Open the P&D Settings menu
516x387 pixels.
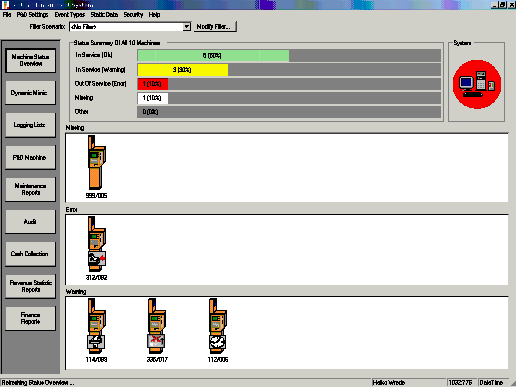[32, 15]
